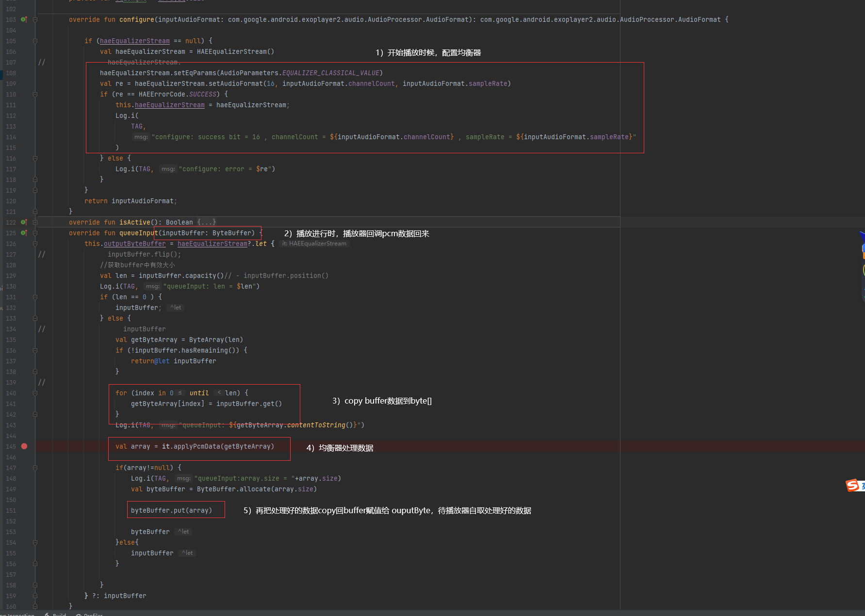Image resolution: width=865 pixels, height=616 pixels.
Task: Click the ^let inlay hint on line 132
Action: 175,307
